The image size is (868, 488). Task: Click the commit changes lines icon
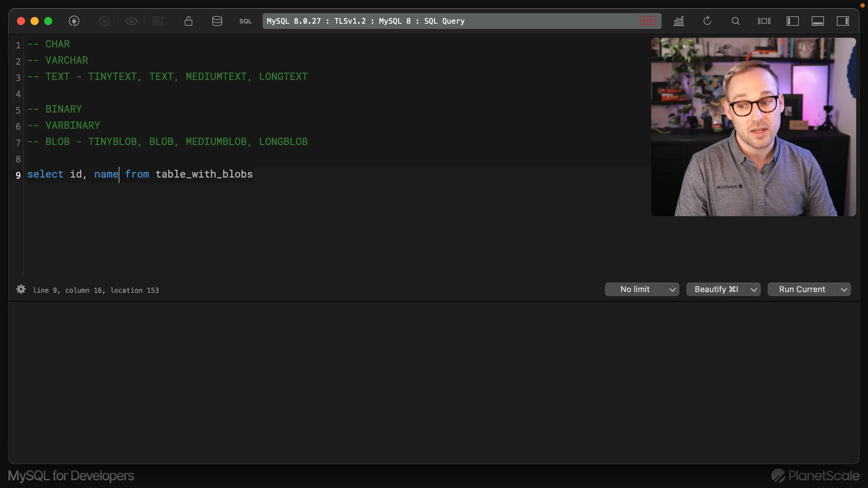pyautogui.click(x=158, y=21)
